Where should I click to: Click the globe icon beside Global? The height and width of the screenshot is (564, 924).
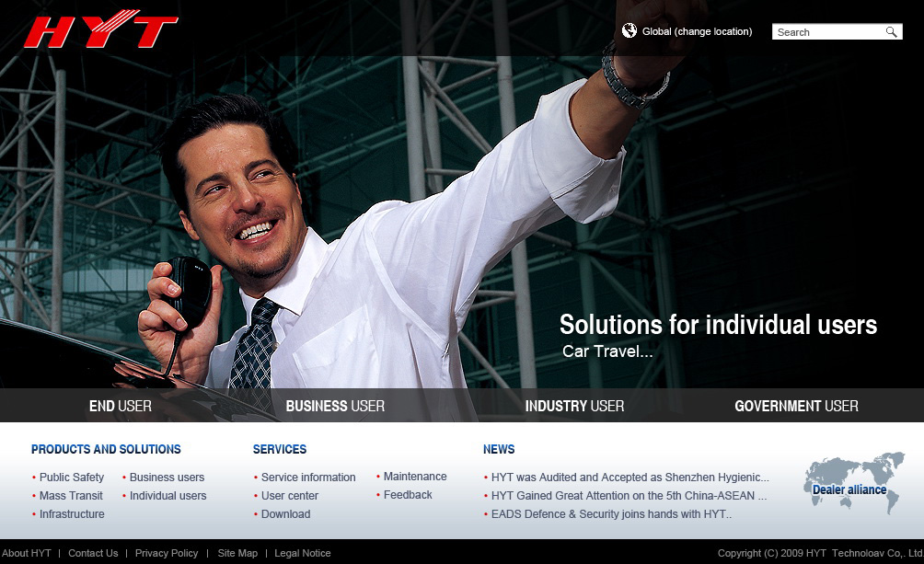[x=629, y=30]
